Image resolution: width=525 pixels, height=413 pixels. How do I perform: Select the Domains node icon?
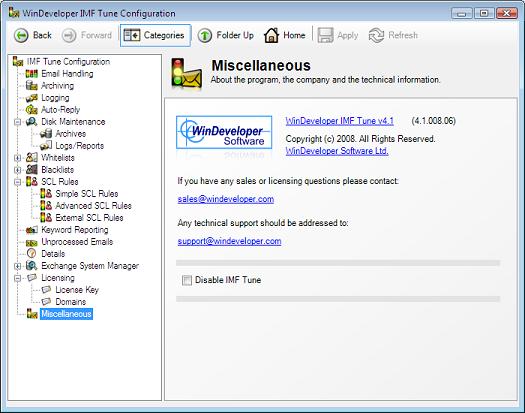[x=46, y=302]
